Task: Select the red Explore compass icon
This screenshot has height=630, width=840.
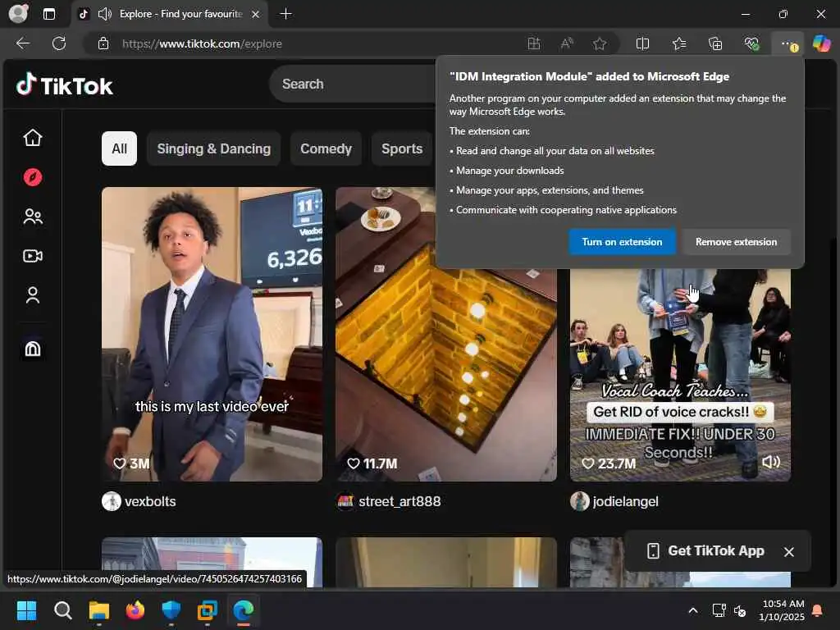Action: coord(33,177)
